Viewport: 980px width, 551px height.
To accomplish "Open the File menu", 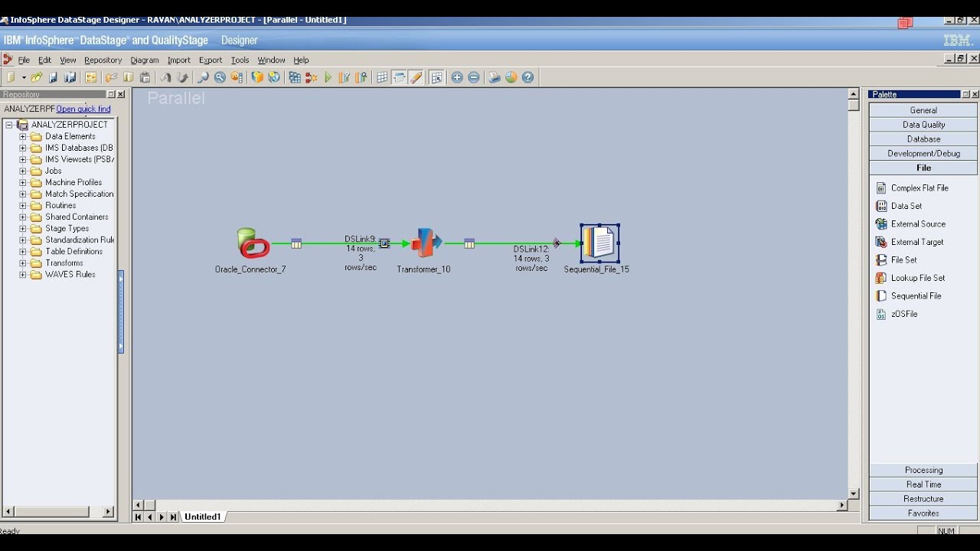I will [24, 60].
